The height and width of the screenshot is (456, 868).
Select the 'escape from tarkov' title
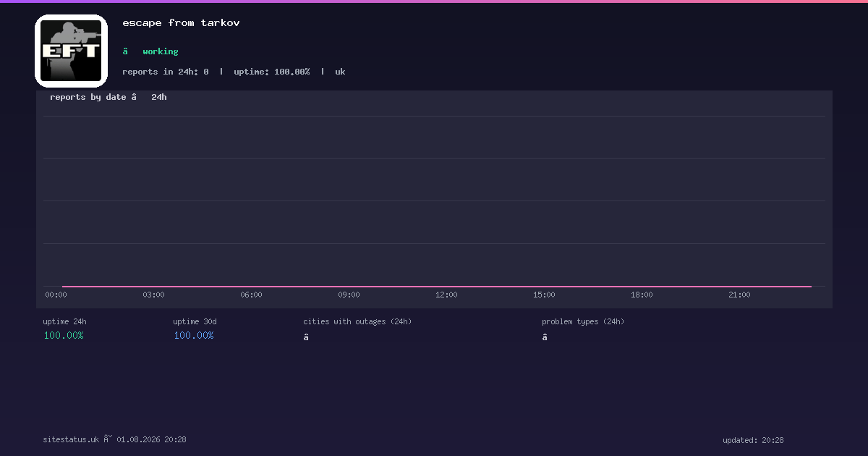(181, 22)
